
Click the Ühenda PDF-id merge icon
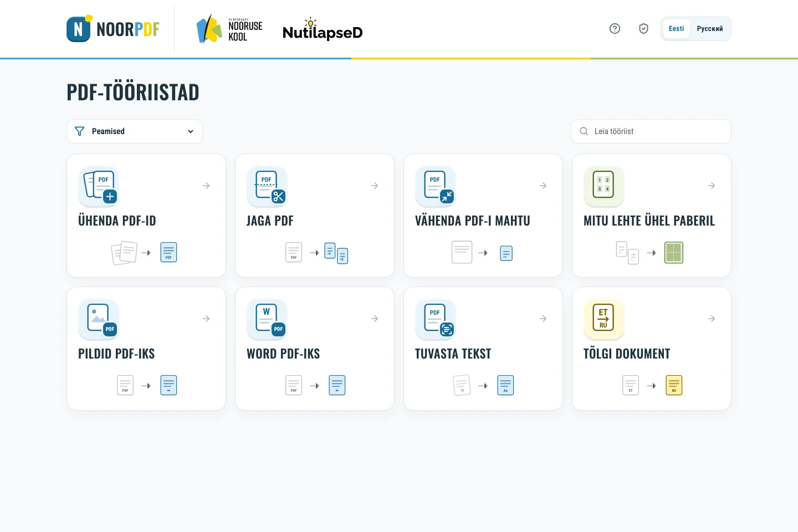point(99,186)
